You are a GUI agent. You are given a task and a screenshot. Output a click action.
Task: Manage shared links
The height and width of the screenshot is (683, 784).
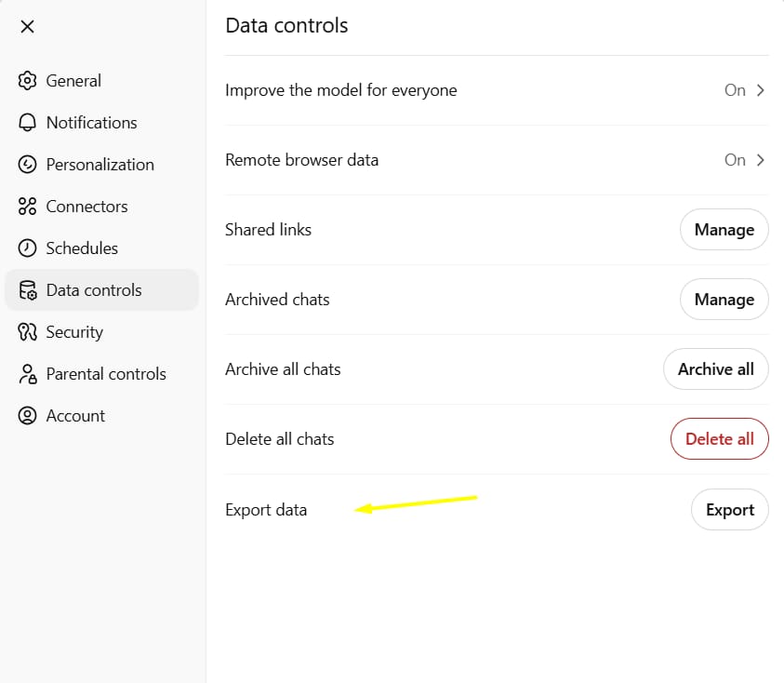coord(724,230)
